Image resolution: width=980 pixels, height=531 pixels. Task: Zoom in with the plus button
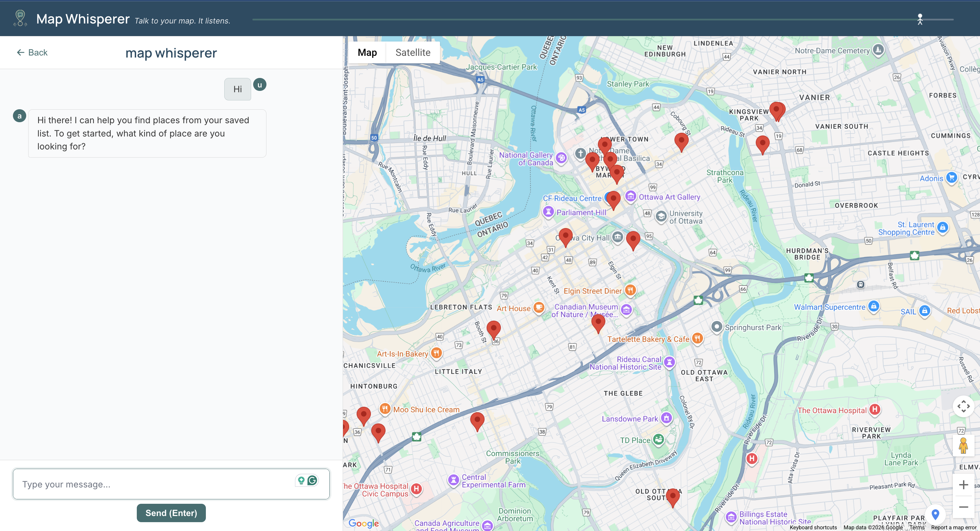click(963, 485)
